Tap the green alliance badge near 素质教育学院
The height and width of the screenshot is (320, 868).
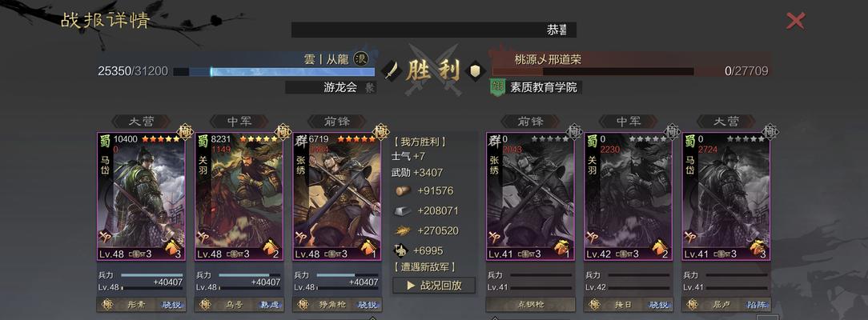tap(498, 86)
